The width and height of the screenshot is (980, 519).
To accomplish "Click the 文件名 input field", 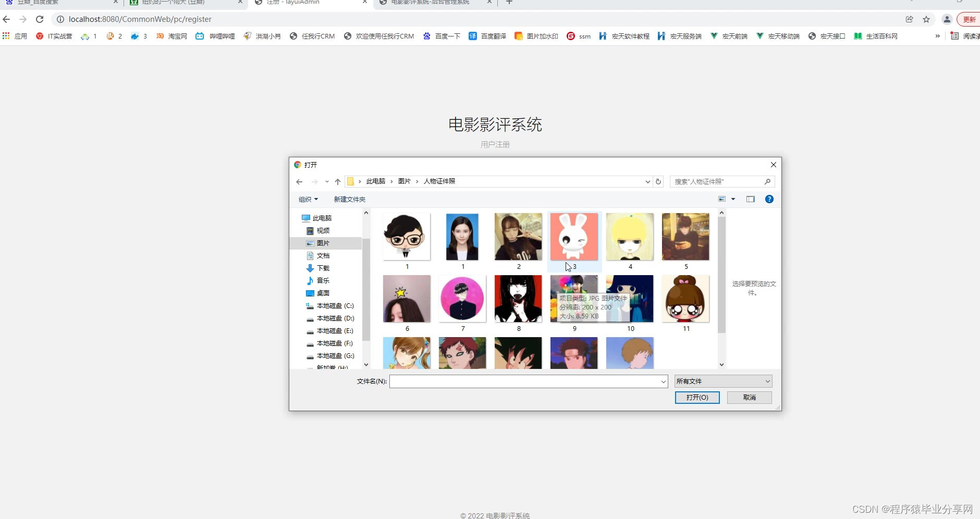I will coord(529,381).
